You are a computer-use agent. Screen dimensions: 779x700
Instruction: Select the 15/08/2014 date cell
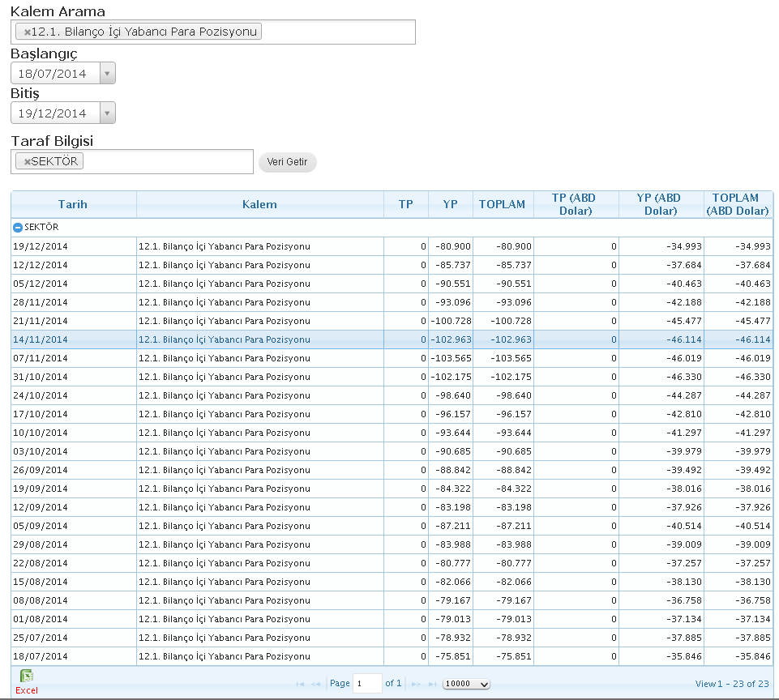[74, 582]
